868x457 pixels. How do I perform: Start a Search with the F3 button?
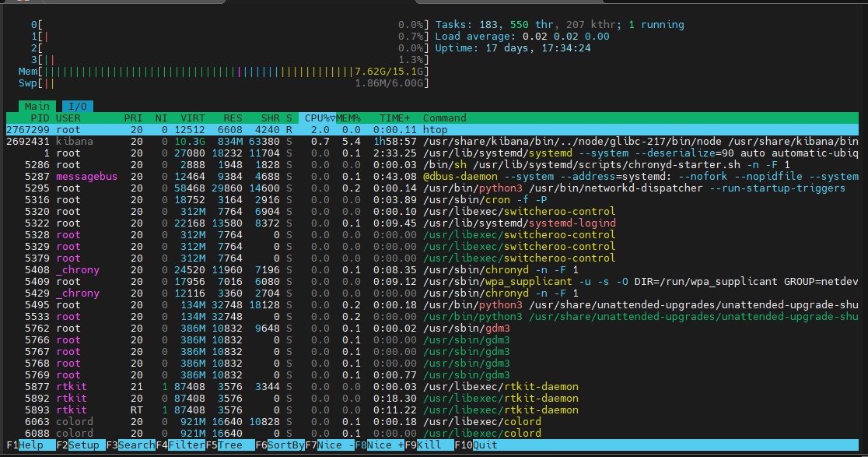[131, 445]
